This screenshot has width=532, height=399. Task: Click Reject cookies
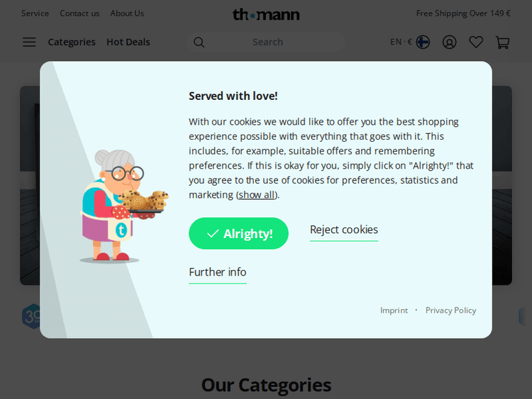point(344,230)
